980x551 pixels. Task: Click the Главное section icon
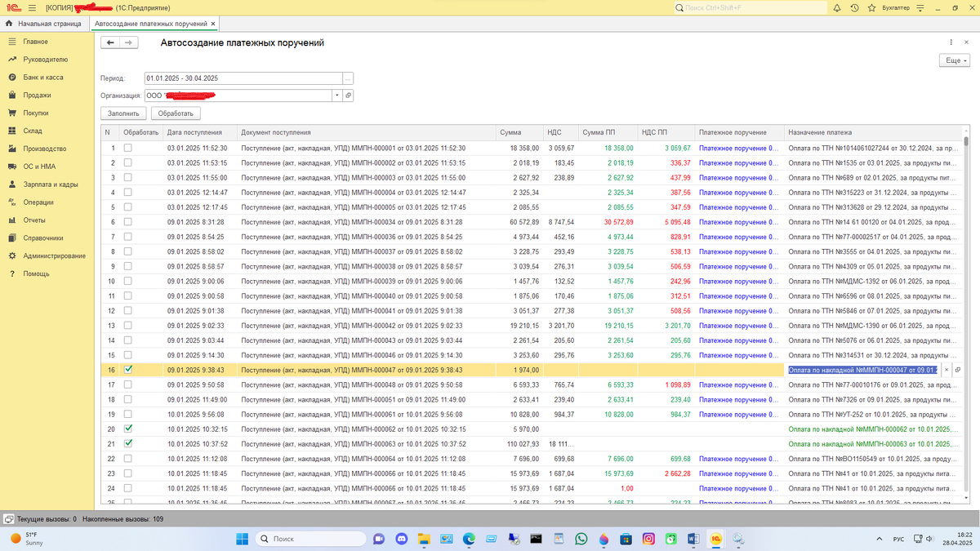pyautogui.click(x=12, y=42)
